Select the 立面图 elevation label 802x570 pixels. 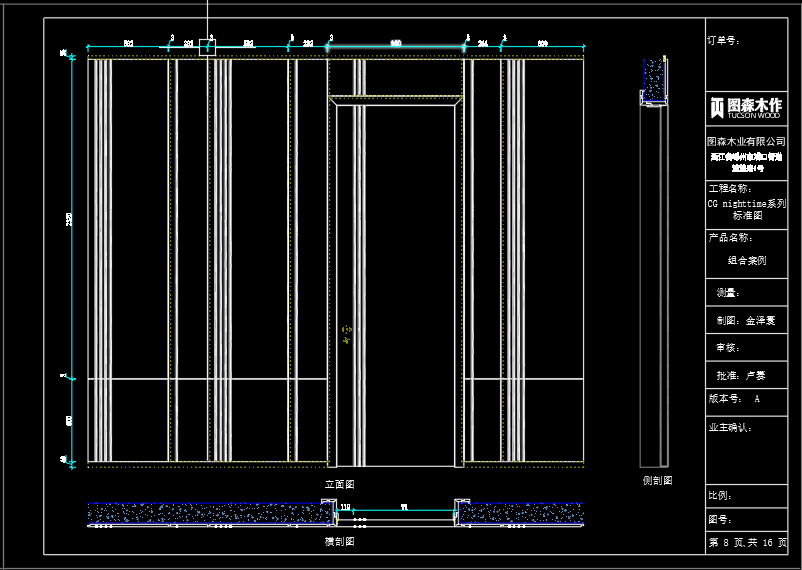tap(340, 484)
